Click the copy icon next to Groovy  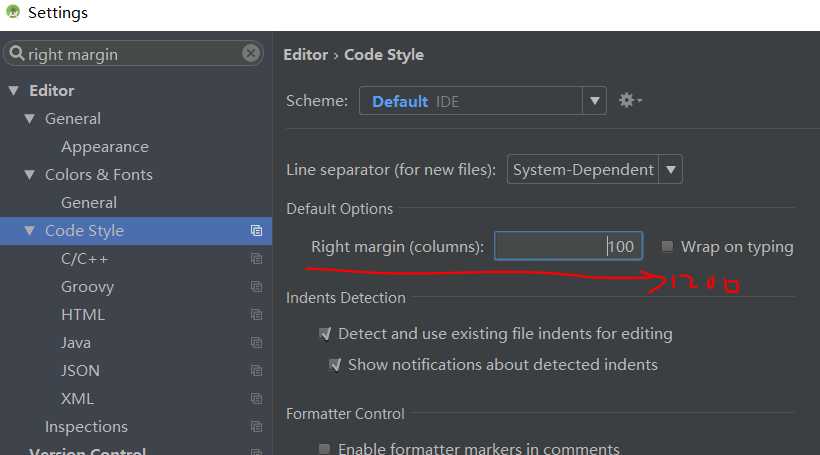[x=256, y=287]
